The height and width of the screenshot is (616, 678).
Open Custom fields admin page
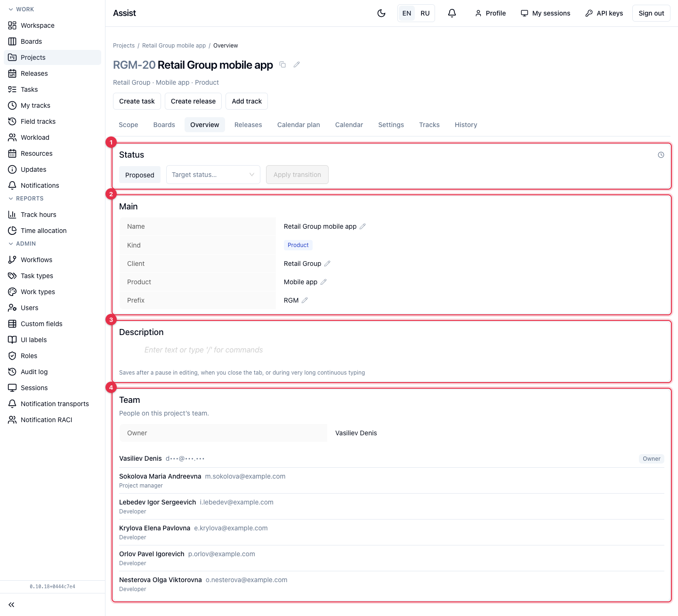tap(52, 324)
